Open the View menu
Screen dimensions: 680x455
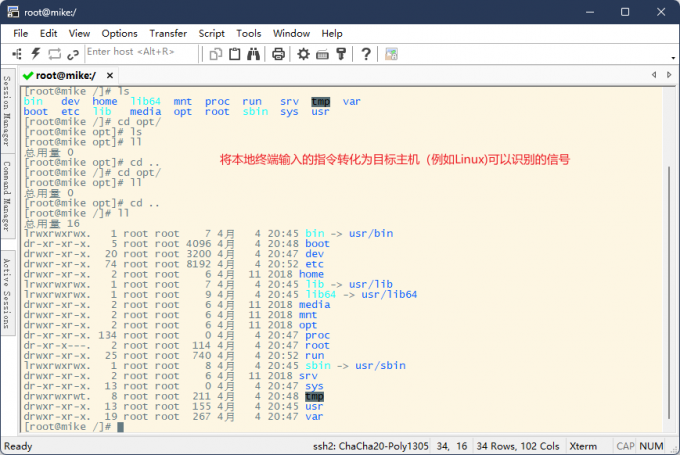[x=79, y=33]
